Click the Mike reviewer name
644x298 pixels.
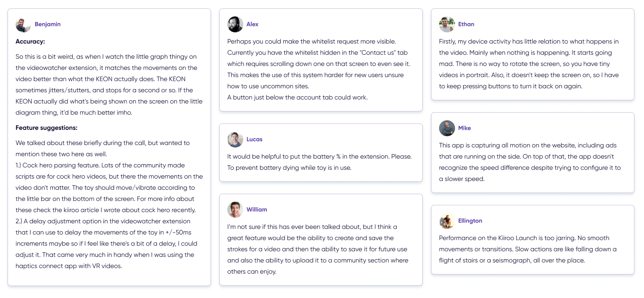click(464, 128)
